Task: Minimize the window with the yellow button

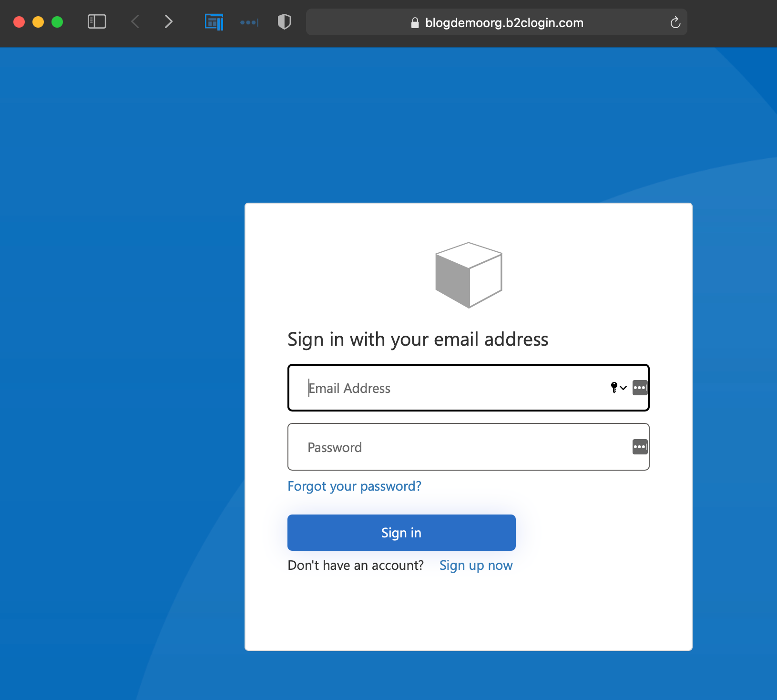Action: [x=38, y=22]
